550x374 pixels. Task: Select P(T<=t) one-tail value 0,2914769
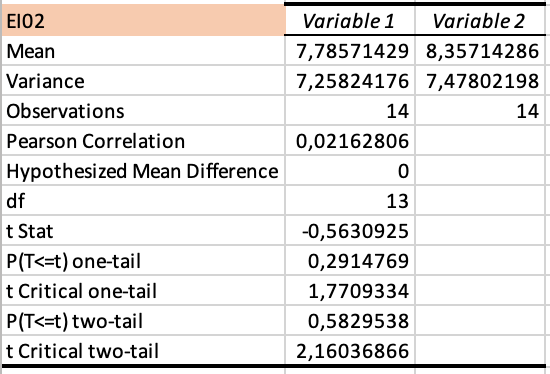[350, 261]
